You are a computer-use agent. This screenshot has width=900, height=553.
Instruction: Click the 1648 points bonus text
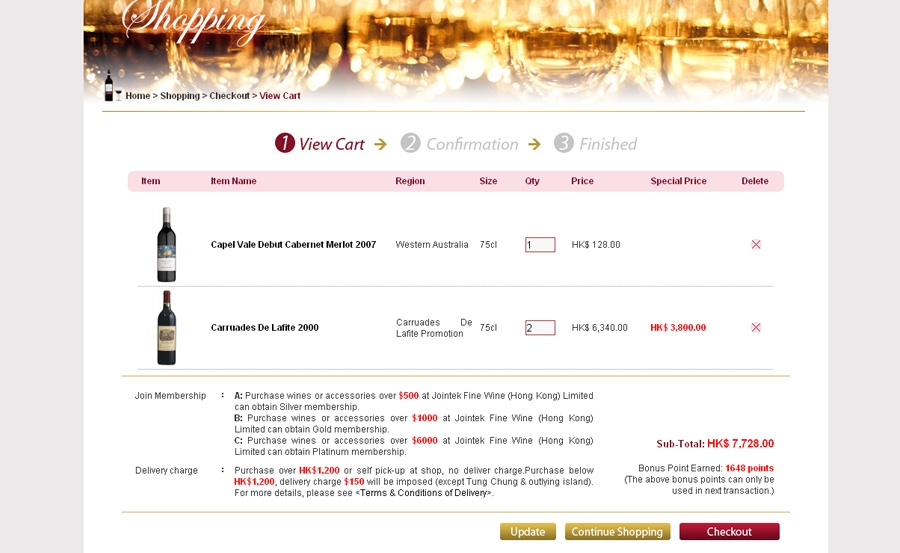(x=749, y=468)
